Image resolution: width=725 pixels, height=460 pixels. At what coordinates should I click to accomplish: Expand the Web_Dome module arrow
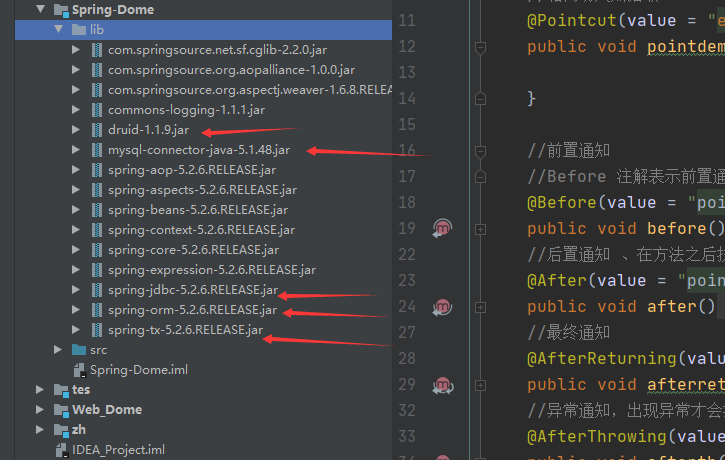(x=40, y=410)
